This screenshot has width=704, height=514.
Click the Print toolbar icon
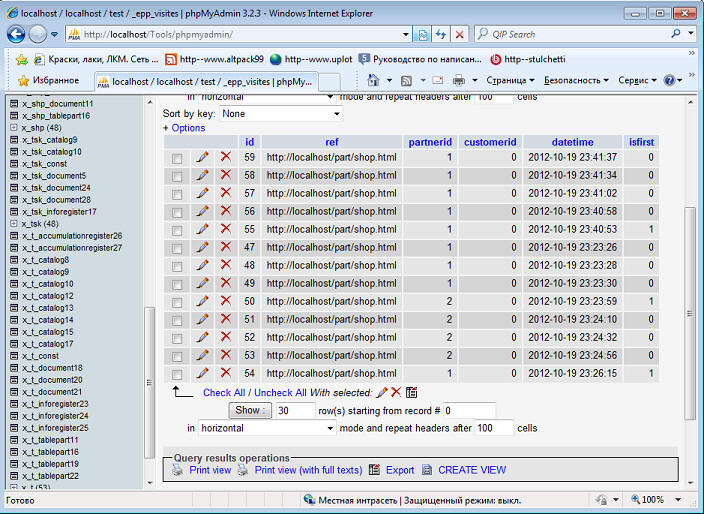coord(459,81)
